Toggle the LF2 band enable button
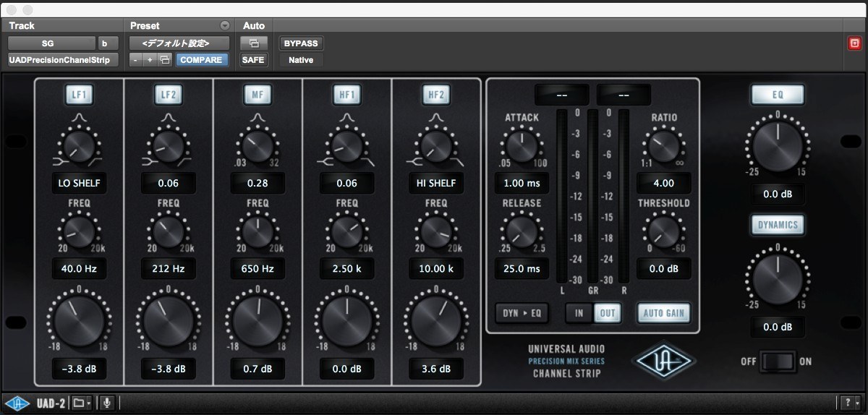Image resolution: width=868 pixels, height=415 pixels. click(x=169, y=94)
